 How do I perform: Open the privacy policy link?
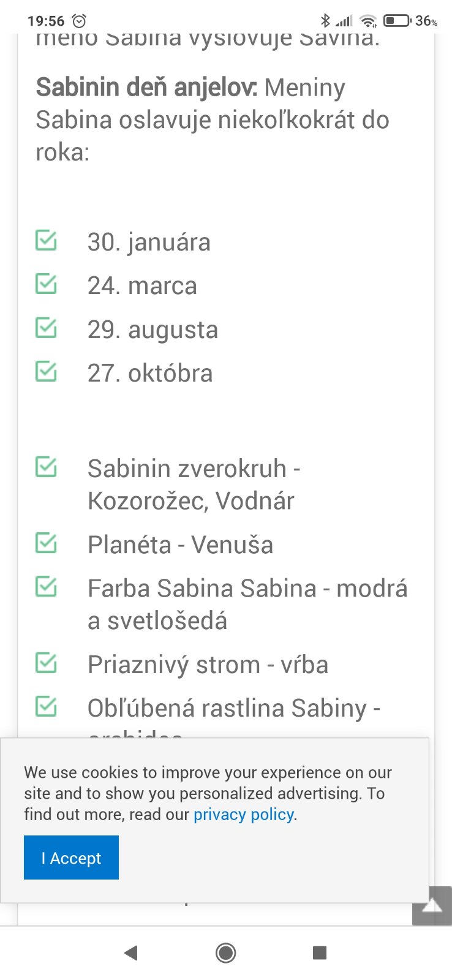coord(244,814)
